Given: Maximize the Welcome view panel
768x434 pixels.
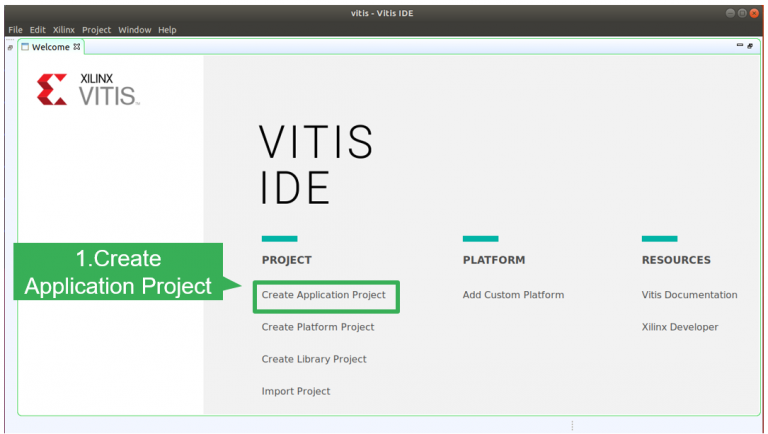Looking at the screenshot, I should pos(750,46).
